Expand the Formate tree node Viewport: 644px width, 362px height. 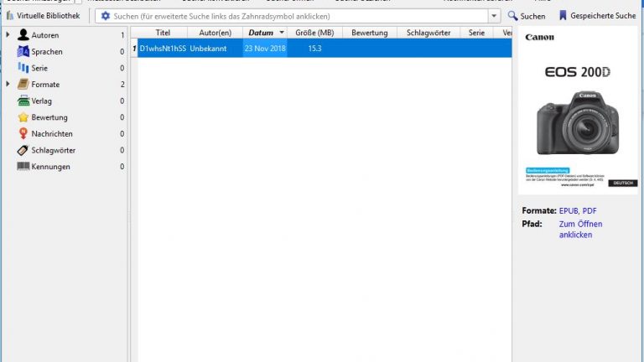pos(8,85)
